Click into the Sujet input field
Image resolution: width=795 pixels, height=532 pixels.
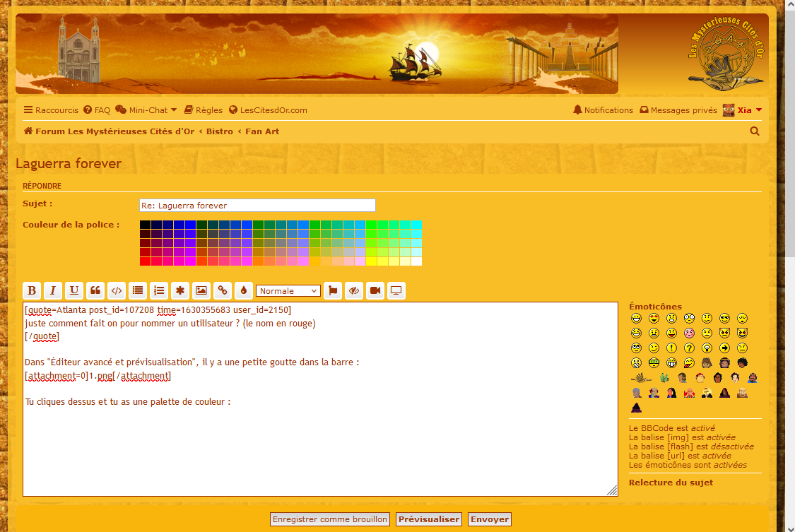tap(257, 206)
